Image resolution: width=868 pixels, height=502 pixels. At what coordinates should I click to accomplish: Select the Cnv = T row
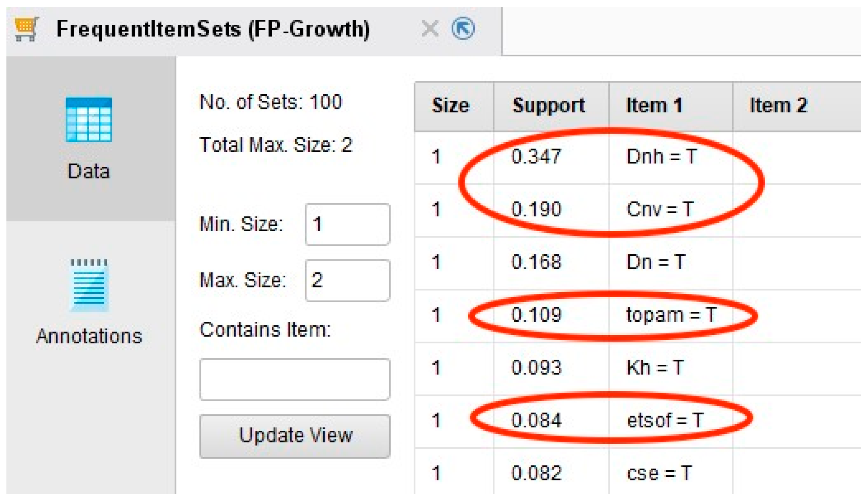(x=660, y=209)
